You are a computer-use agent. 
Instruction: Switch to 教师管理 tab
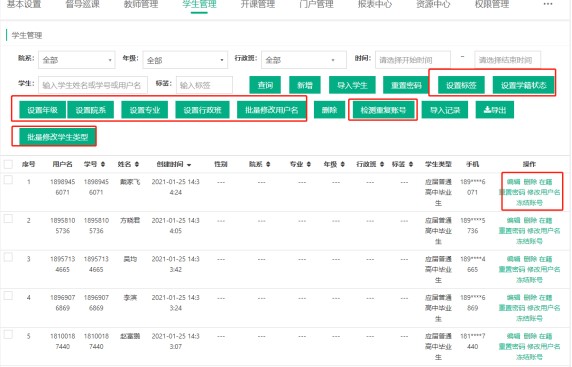141,4
